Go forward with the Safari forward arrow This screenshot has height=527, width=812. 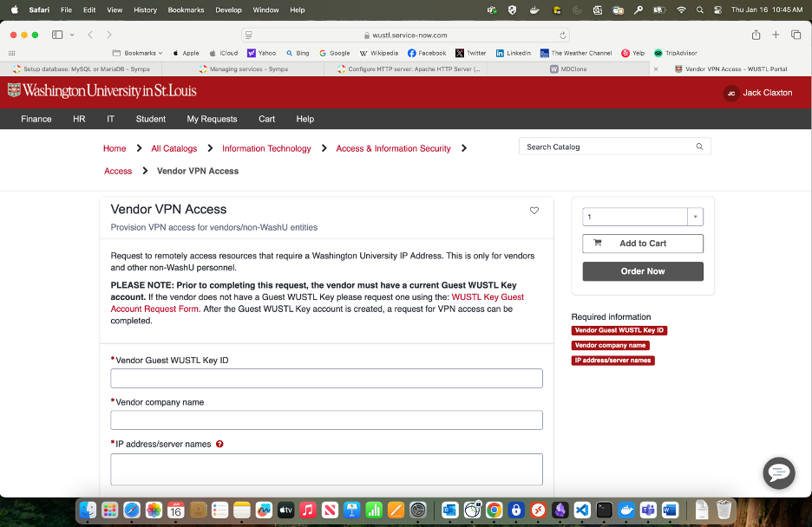(x=108, y=35)
